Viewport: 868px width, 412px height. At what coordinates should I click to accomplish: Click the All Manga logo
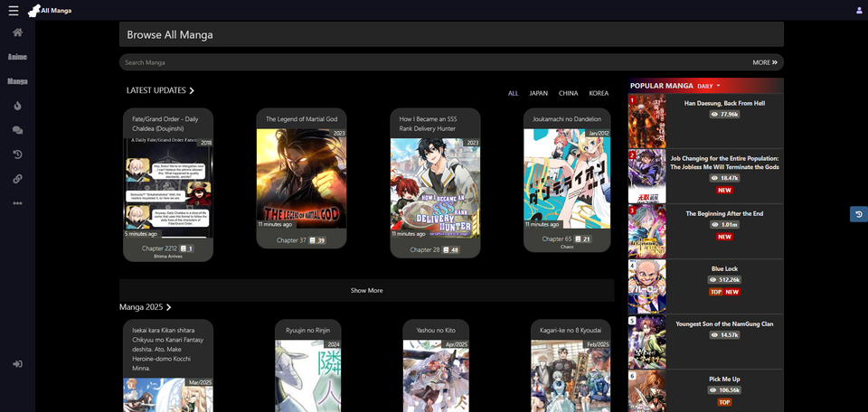tap(50, 11)
